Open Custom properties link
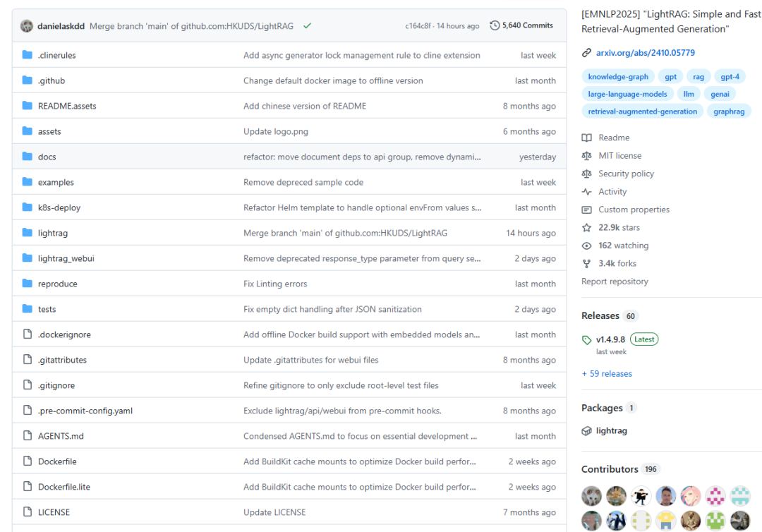This screenshot has width=762, height=532. [634, 210]
